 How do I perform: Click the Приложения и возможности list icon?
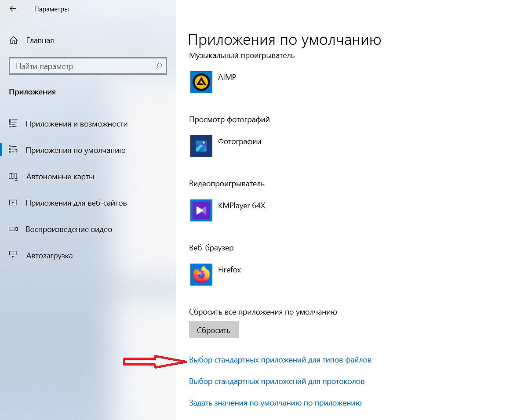[13, 123]
